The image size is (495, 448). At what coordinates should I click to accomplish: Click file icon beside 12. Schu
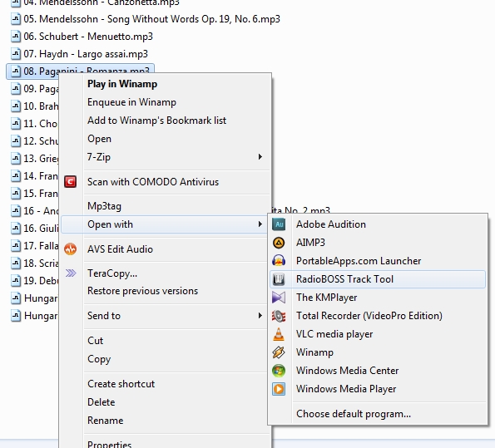pos(16,141)
